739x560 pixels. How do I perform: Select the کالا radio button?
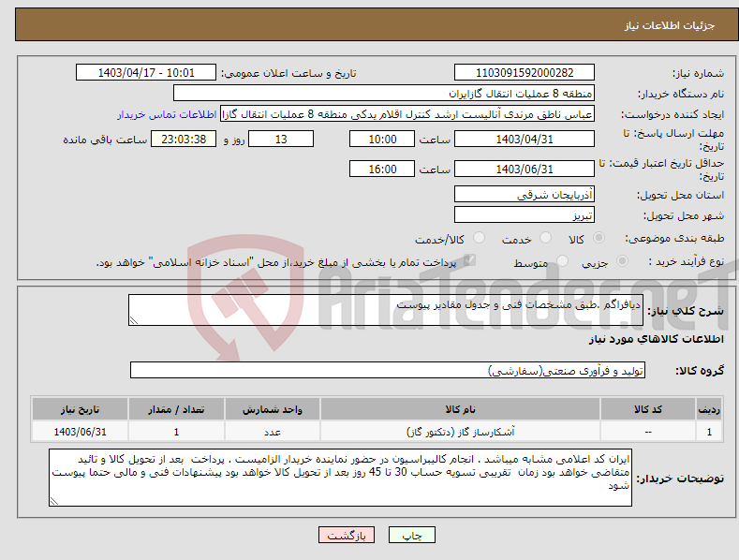pyautogui.click(x=599, y=238)
